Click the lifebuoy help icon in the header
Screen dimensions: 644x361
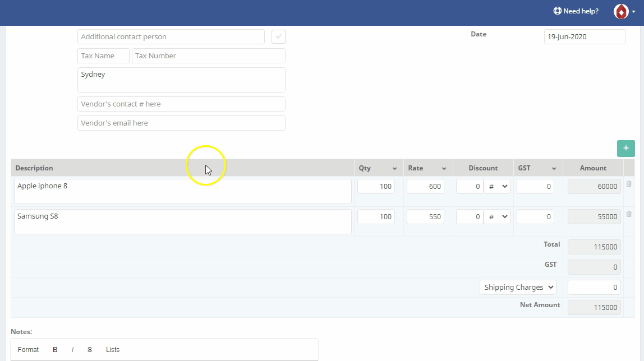[557, 11]
